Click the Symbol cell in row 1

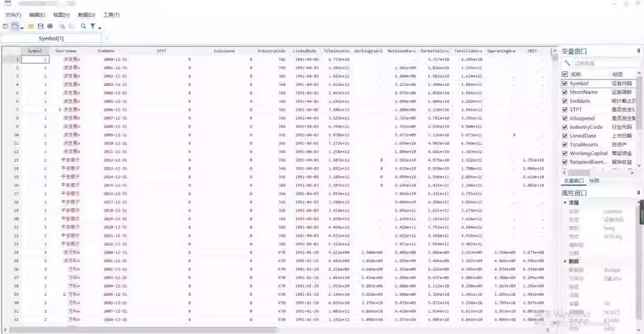tap(35, 59)
